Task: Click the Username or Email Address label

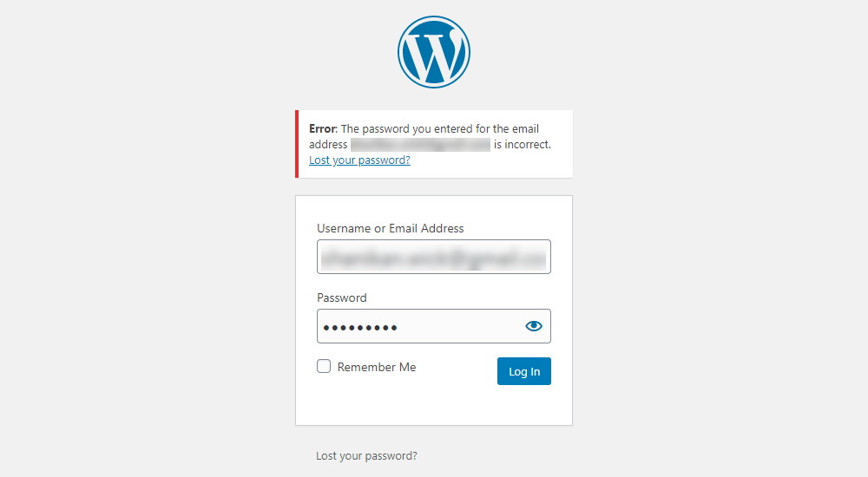Action: pos(390,228)
